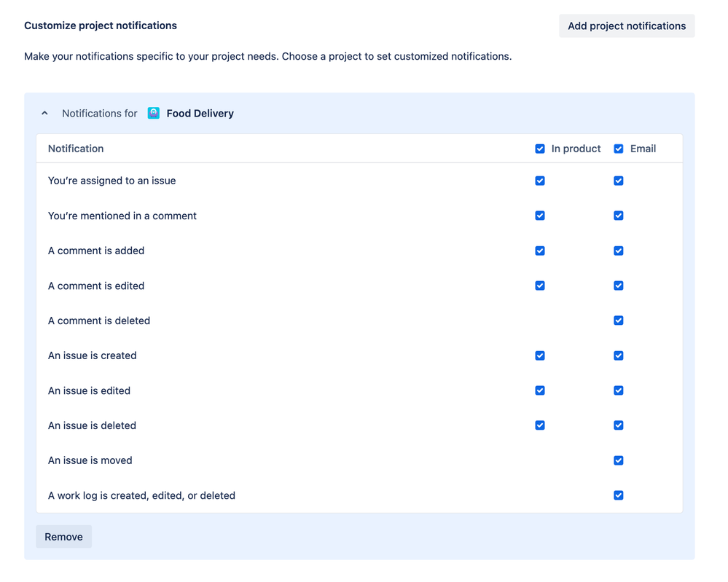
Task: Uncheck Email for A comment is added
Action: (x=619, y=251)
